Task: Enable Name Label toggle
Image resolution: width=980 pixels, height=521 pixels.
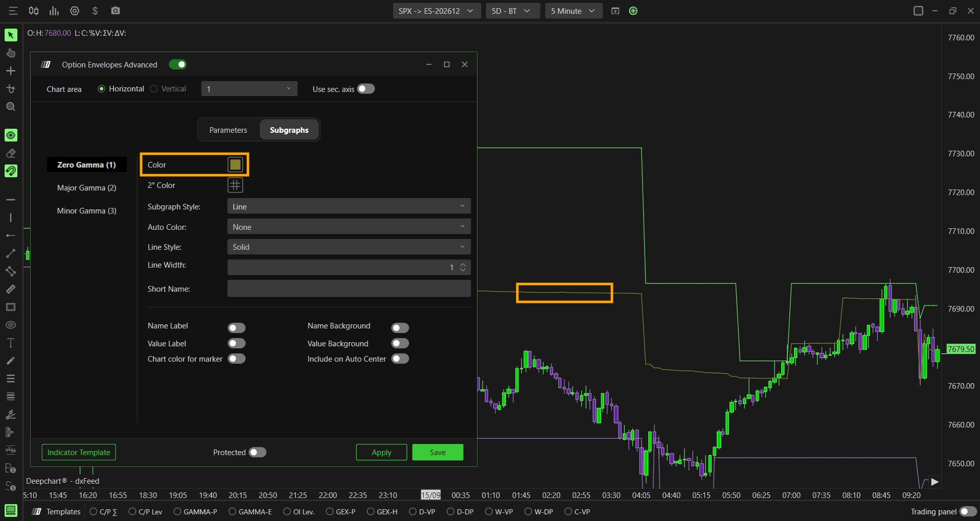Action: tap(237, 327)
